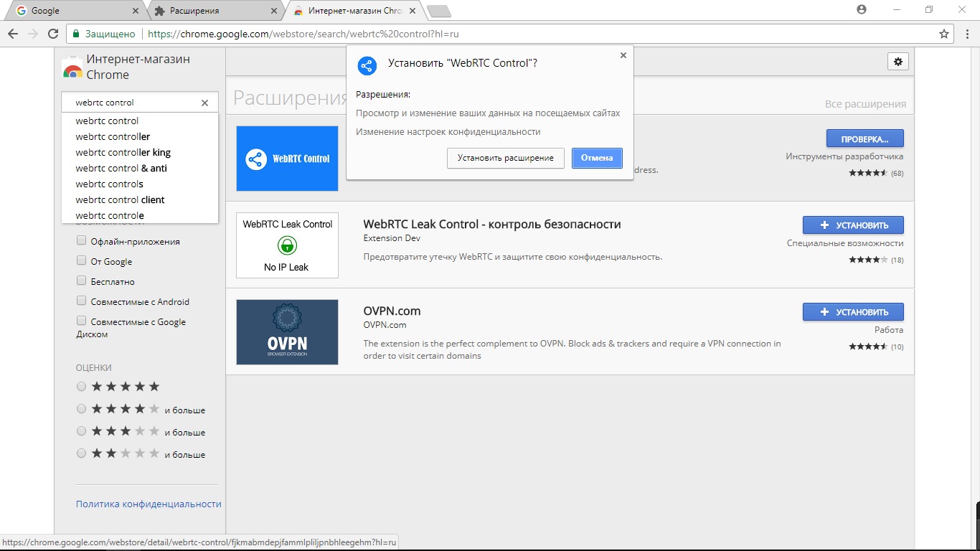Click the Специальные возможности category label
The image size is (980, 551).
(x=845, y=243)
